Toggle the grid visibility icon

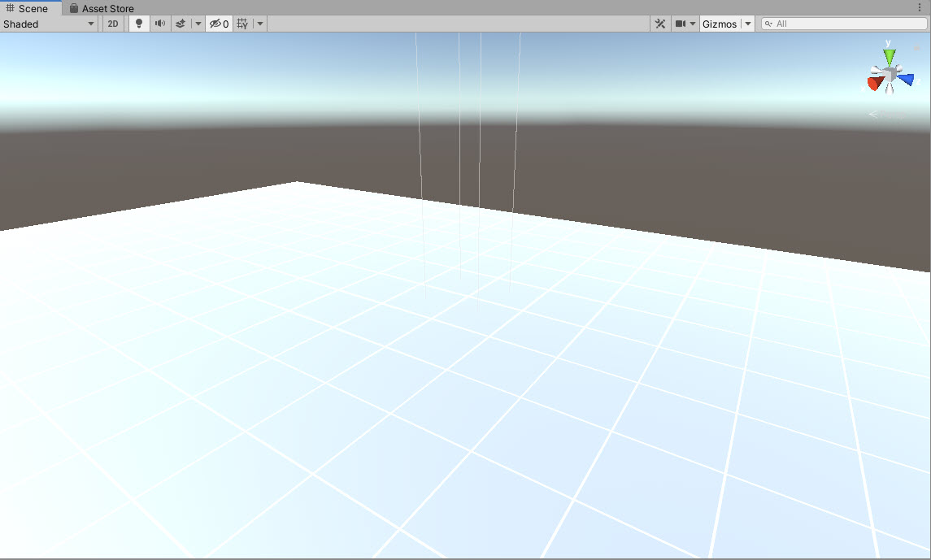tap(242, 24)
